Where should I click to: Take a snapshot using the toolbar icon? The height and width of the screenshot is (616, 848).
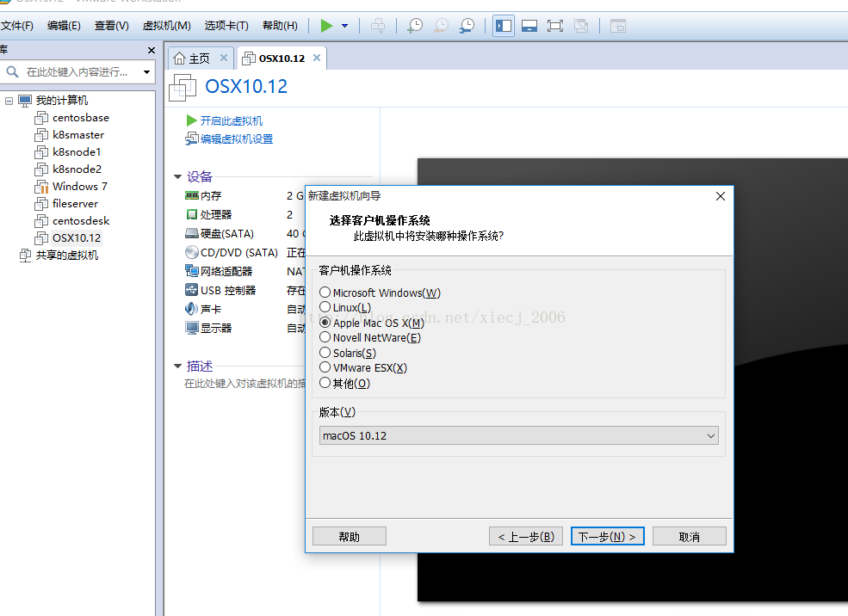click(415, 26)
